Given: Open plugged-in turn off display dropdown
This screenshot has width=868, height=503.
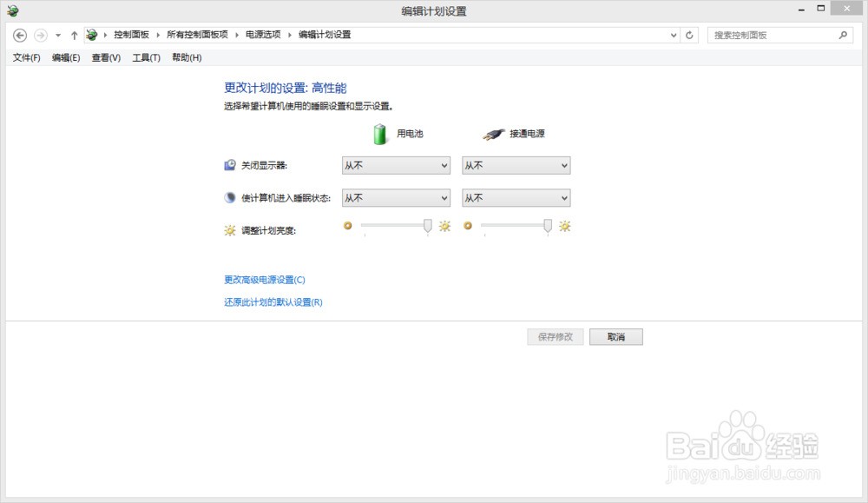Looking at the screenshot, I should pyautogui.click(x=516, y=165).
